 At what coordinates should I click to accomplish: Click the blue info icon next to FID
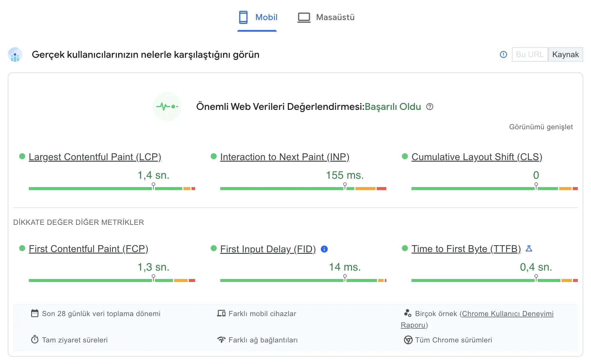click(324, 249)
